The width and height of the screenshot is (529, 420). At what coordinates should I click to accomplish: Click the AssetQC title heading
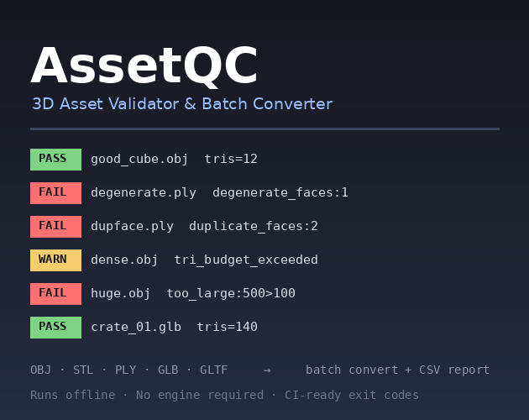pyautogui.click(x=144, y=66)
